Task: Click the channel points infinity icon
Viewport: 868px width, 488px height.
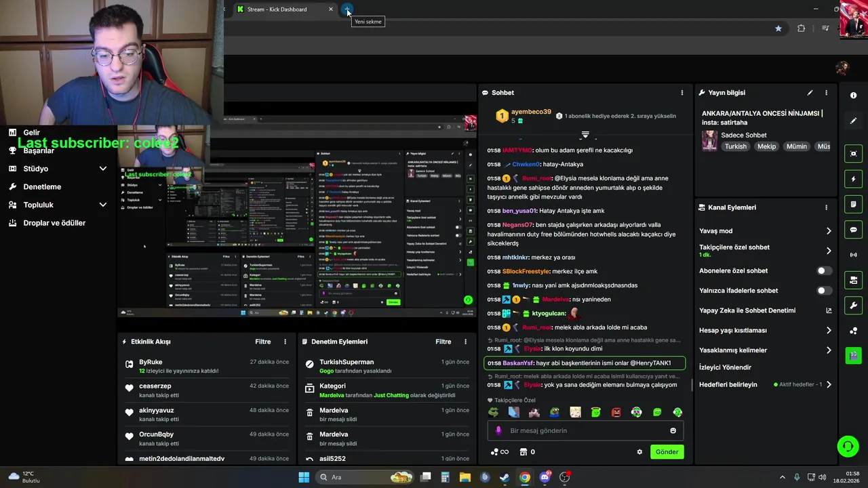Action: (x=499, y=452)
